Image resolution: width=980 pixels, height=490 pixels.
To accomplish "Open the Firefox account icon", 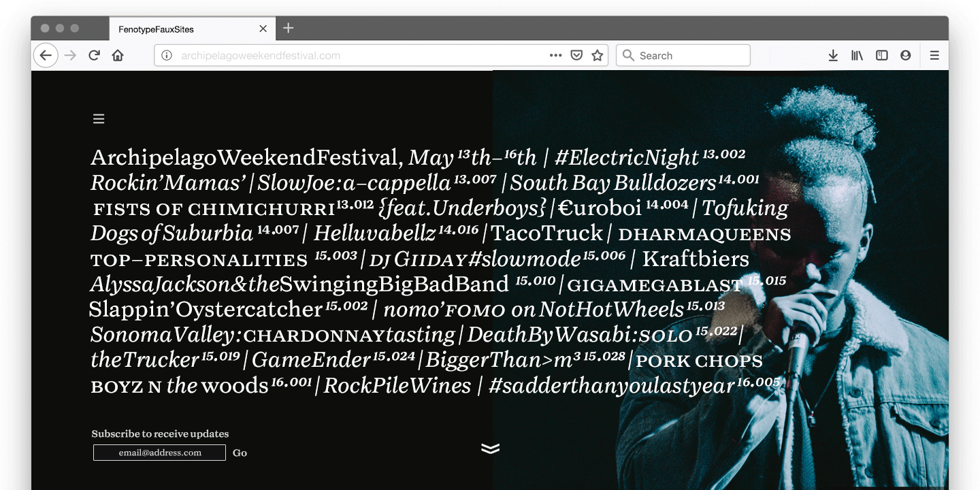I will (905, 56).
